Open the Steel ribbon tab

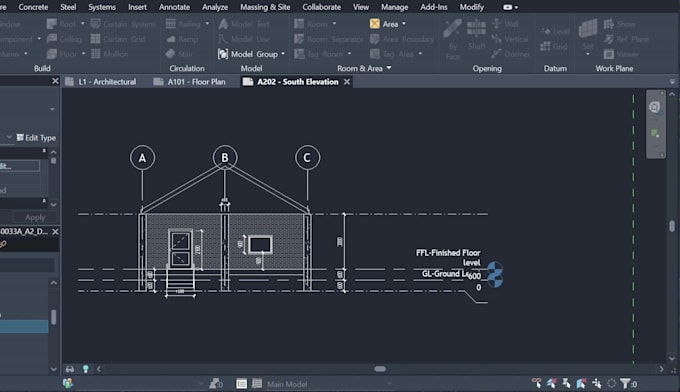tap(68, 7)
